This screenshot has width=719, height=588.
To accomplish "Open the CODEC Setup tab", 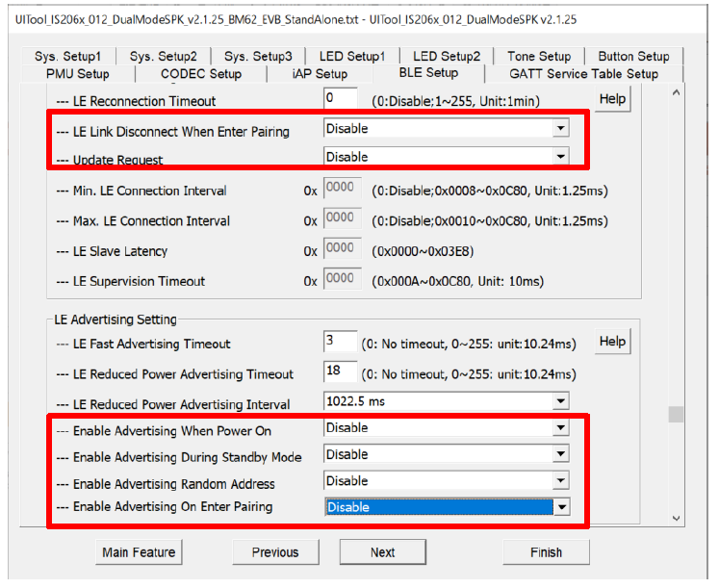I will click(x=200, y=73).
